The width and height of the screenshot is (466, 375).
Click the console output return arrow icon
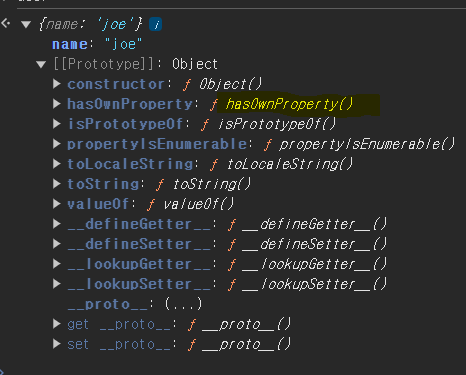(x=6, y=23)
